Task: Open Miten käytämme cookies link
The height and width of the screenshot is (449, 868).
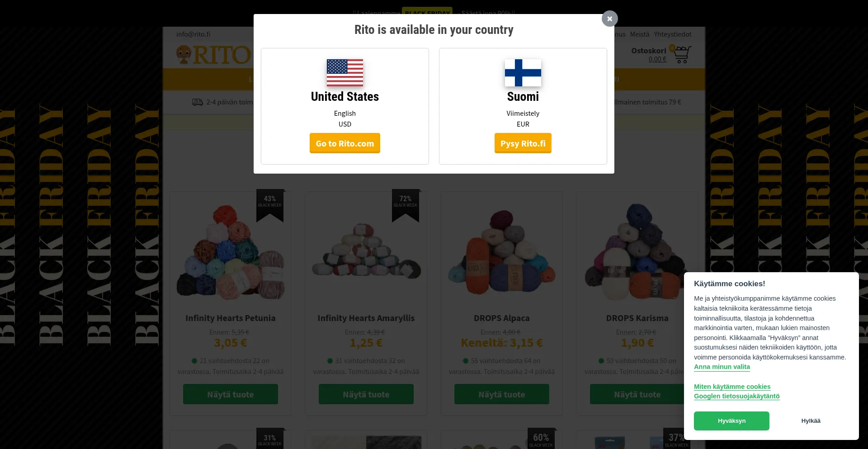Action: coord(732,387)
